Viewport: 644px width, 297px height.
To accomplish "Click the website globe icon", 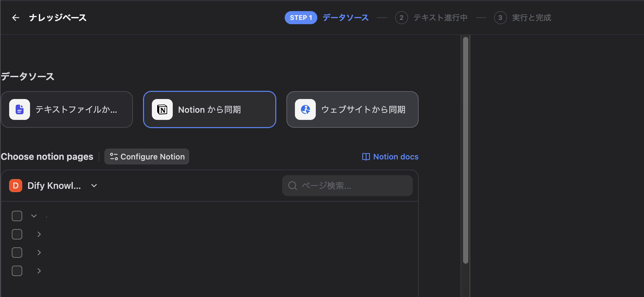I will (305, 109).
